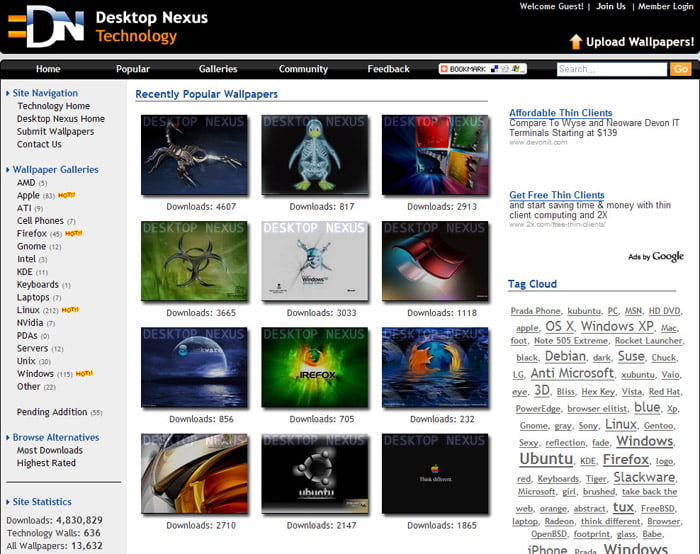Select the Ubuntu tag in tag cloud
The width and height of the screenshot is (700, 554).
coord(546,459)
